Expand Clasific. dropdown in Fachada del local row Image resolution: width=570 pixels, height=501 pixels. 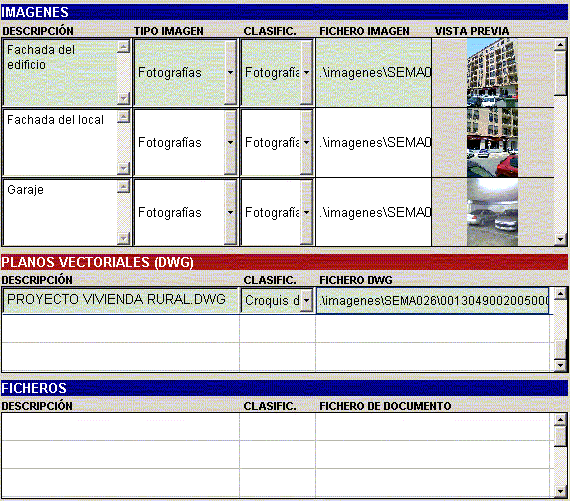point(306,143)
